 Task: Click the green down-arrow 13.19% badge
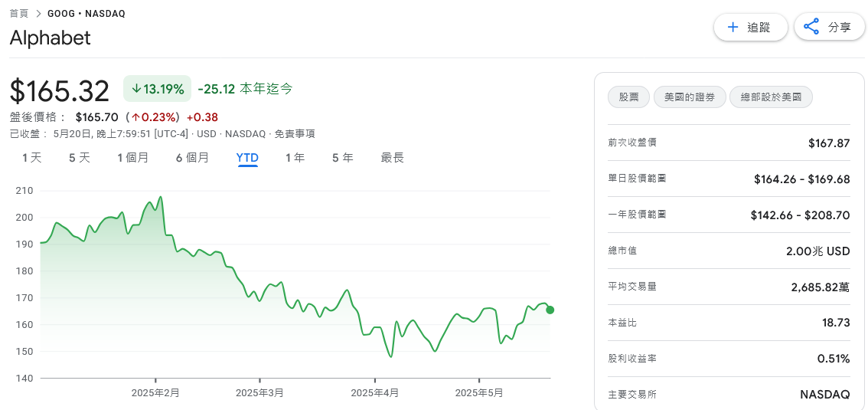coord(157,89)
